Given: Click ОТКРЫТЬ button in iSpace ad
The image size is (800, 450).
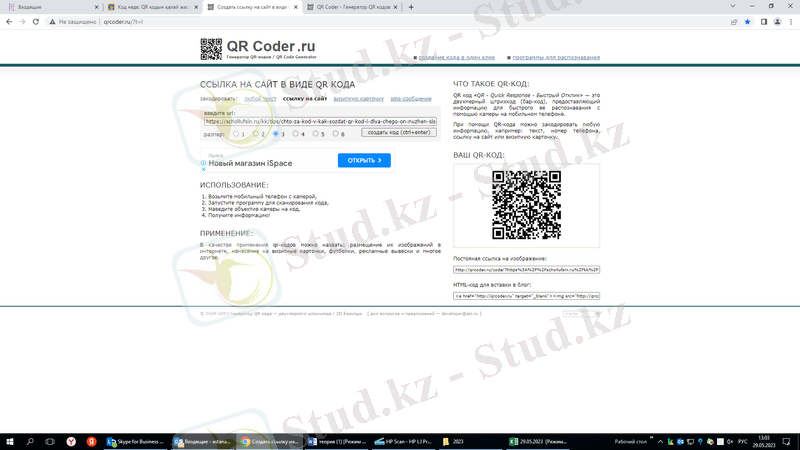Looking at the screenshot, I should tap(364, 160).
